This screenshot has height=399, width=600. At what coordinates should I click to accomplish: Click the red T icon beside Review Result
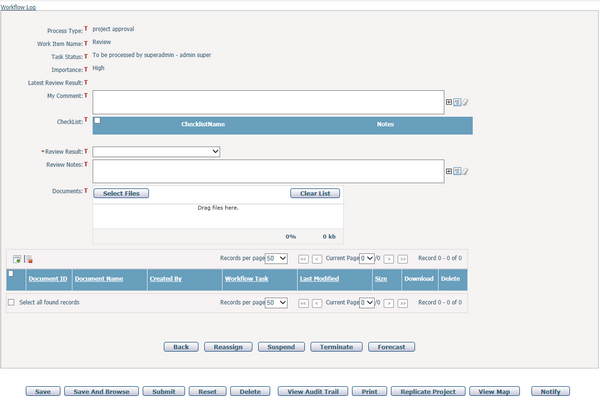pos(86,151)
